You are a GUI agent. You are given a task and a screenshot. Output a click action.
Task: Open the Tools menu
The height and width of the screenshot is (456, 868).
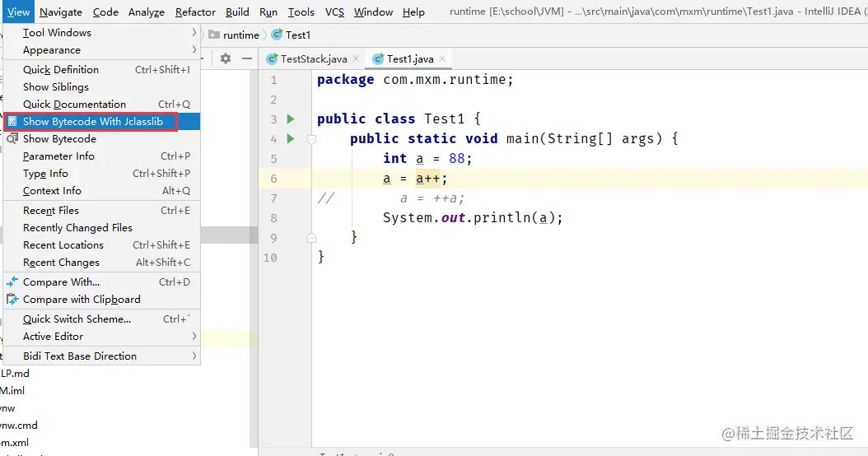coord(301,12)
